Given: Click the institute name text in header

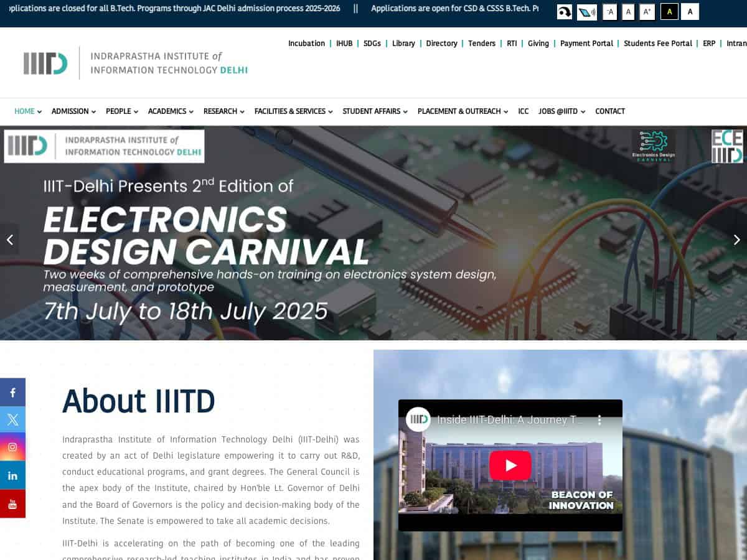Looking at the screenshot, I should click(x=169, y=63).
